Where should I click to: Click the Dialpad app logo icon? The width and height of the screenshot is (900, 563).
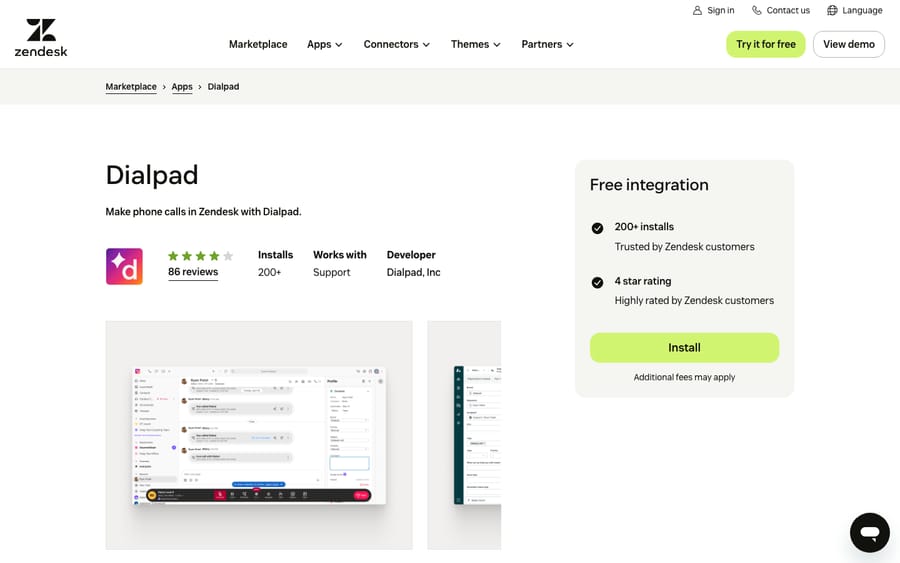click(124, 266)
